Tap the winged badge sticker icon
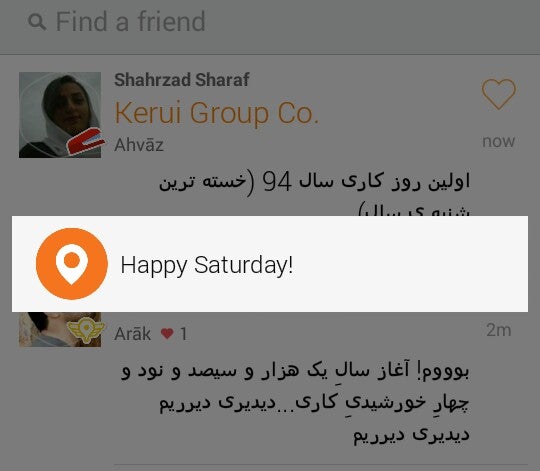The width and height of the screenshot is (540, 471). tap(85, 330)
